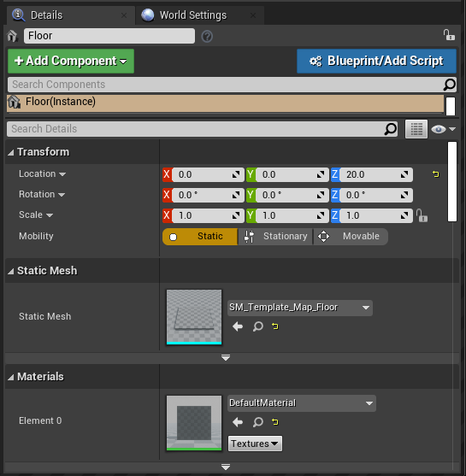The width and height of the screenshot is (466, 476).
Task: Click the Scale X spinner arrow
Action: point(236,215)
